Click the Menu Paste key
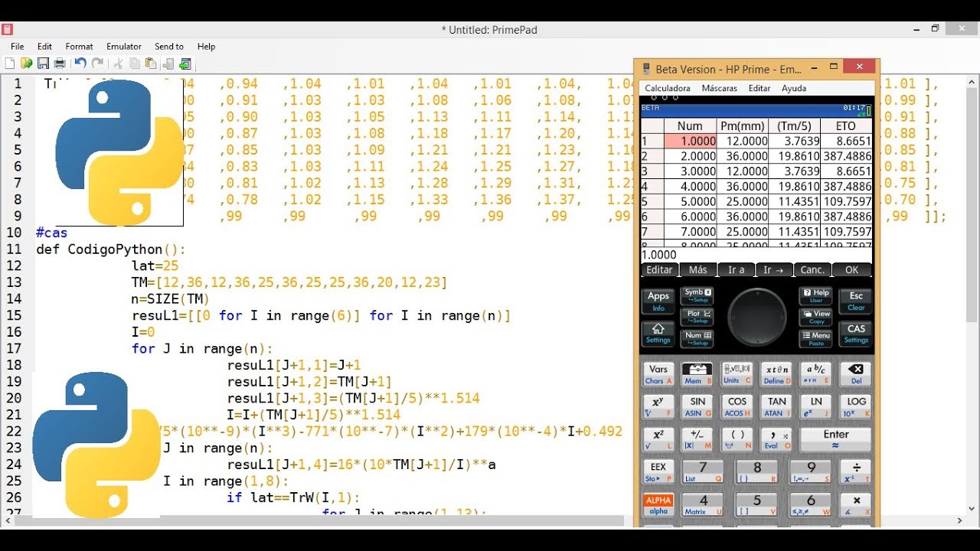This screenshot has height=551, width=980. pos(816,338)
